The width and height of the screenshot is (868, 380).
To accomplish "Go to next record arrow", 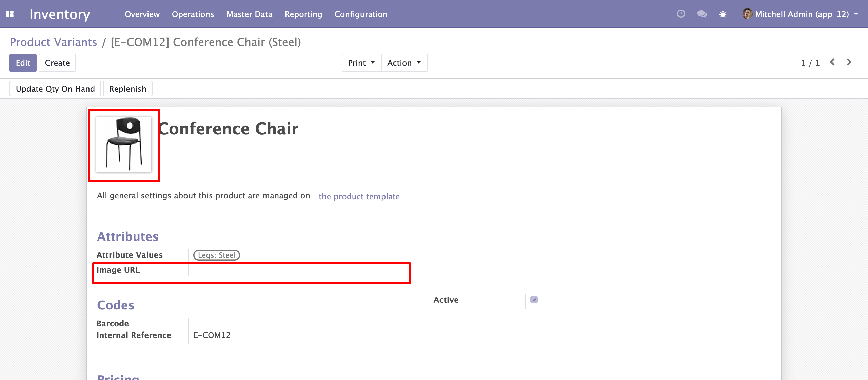I will point(849,62).
